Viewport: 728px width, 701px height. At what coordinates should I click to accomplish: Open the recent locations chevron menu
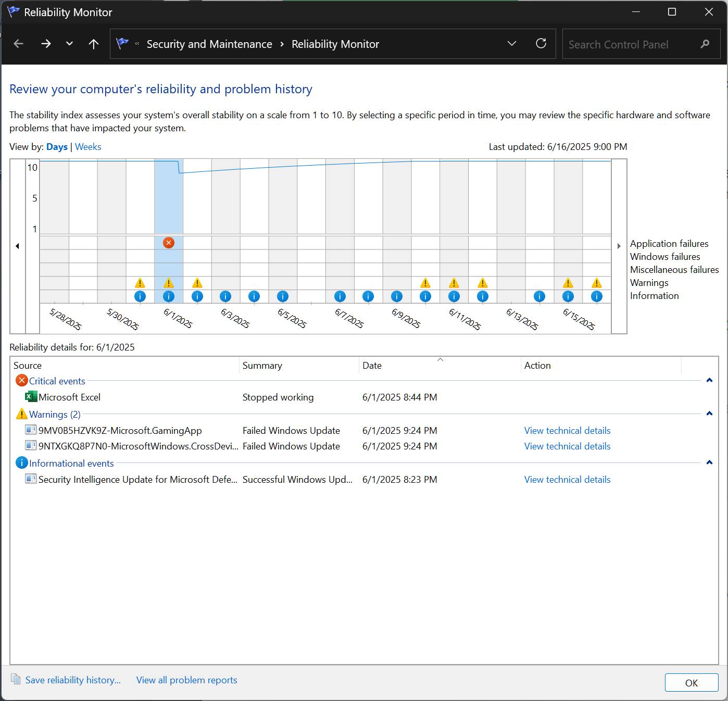tap(69, 44)
